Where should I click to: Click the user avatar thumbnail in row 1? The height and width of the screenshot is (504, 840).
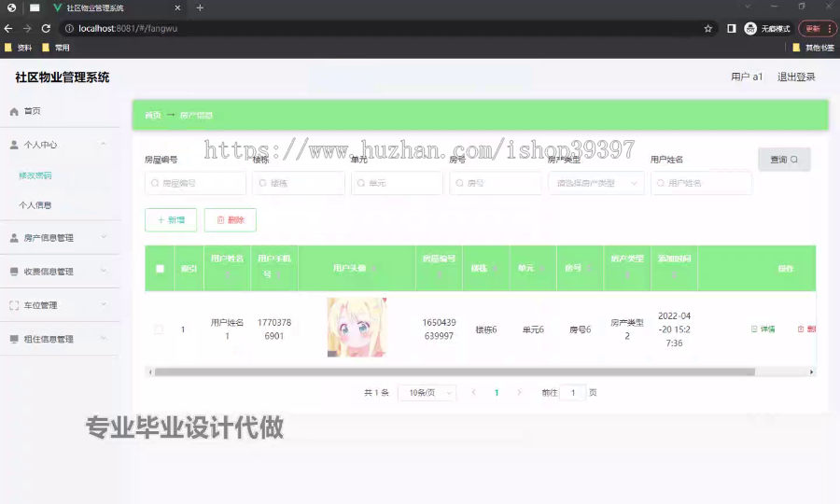[x=357, y=328]
